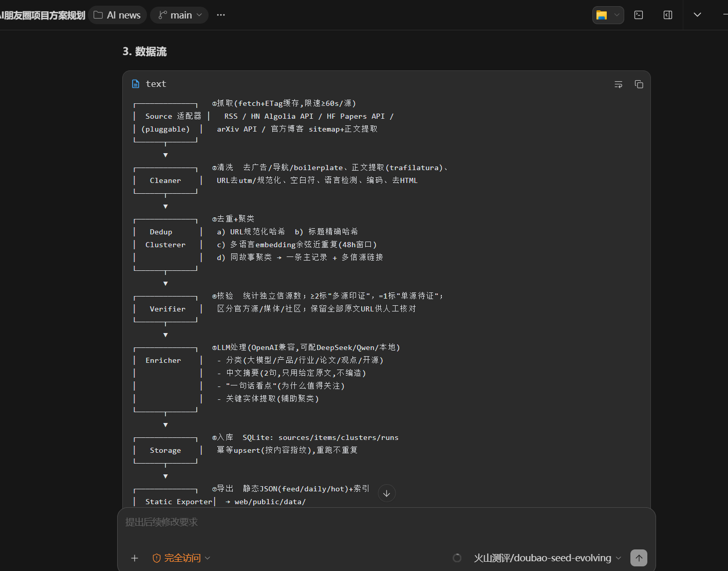Add attachment with the plus icon
This screenshot has width=728, height=571.
[135, 558]
